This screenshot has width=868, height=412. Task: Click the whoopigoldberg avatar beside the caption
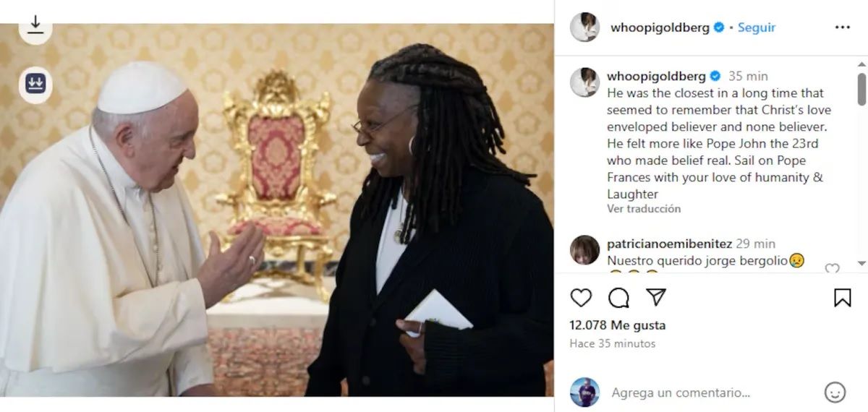[x=584, y=82]
